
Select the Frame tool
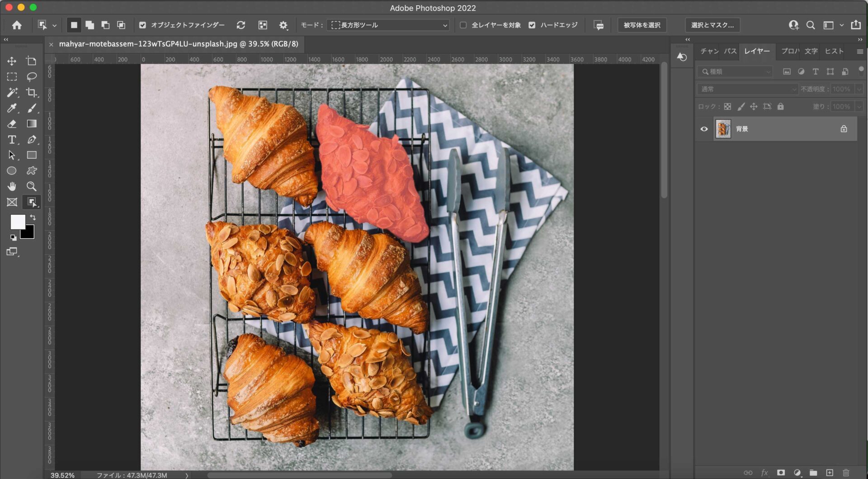pyautogui.click(x=12, y=202)
